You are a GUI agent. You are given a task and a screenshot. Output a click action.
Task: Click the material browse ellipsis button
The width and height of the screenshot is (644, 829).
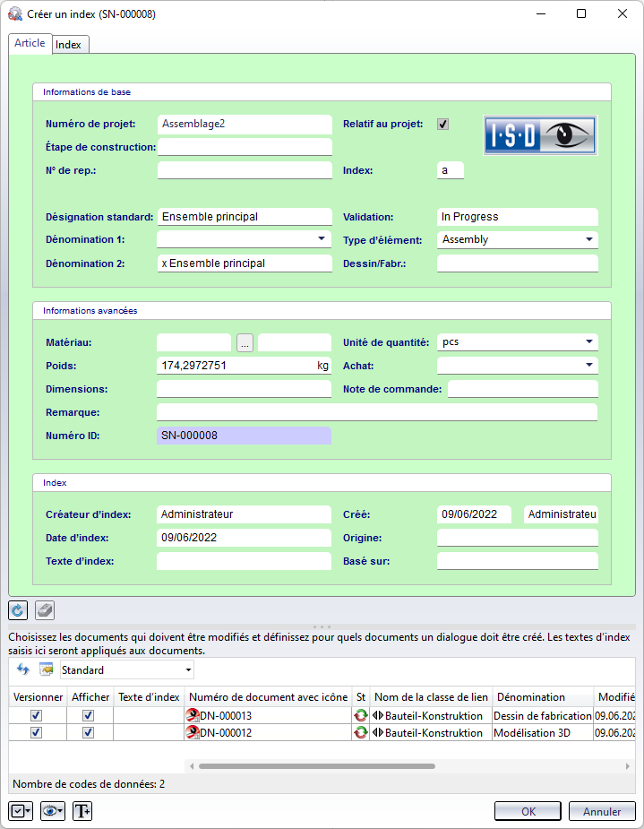(245, 342)
